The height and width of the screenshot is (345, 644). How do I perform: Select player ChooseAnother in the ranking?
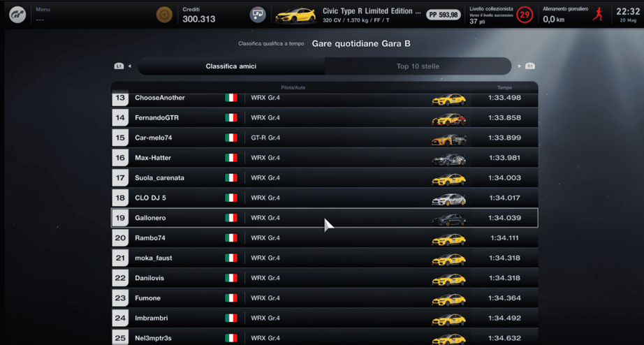[x=160, y=98]
